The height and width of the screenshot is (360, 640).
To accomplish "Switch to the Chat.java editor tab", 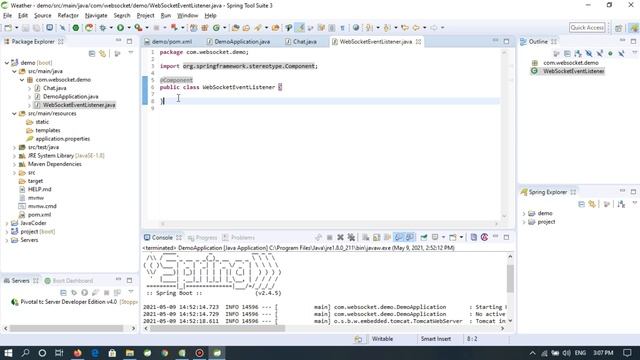I will 301,42.
